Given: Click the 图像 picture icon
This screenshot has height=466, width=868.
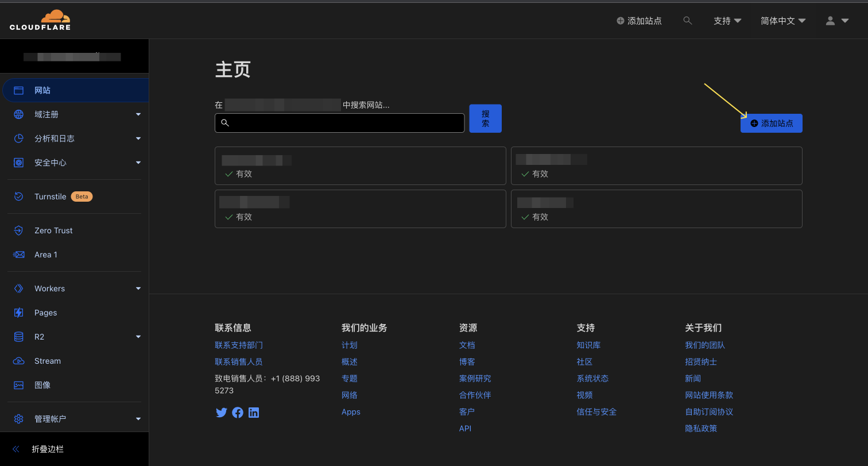Looking at the screenshot, I should click(19, 385).
